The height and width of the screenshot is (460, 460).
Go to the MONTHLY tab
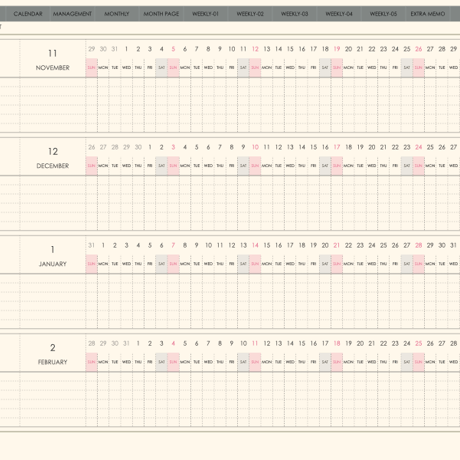click(117, 14)
